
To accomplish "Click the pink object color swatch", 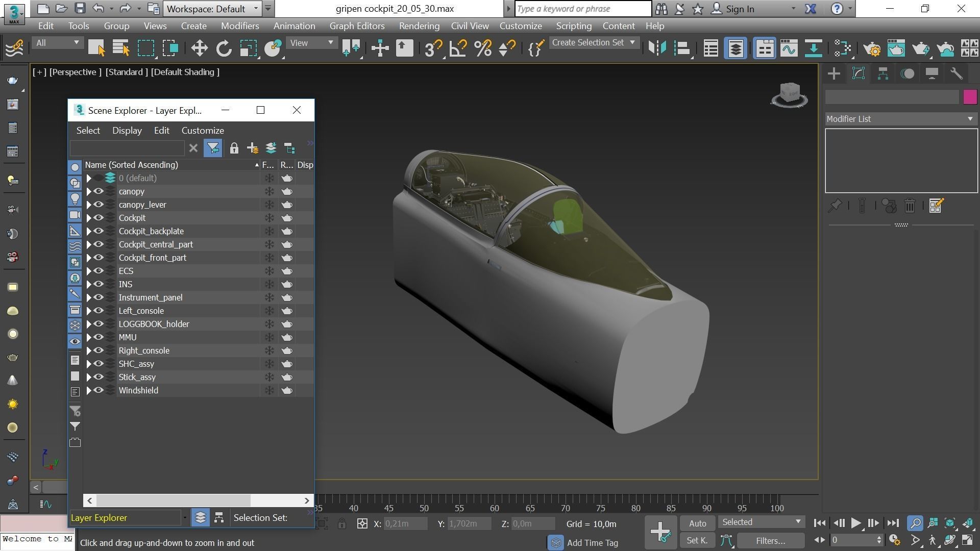I will [970, 97].
